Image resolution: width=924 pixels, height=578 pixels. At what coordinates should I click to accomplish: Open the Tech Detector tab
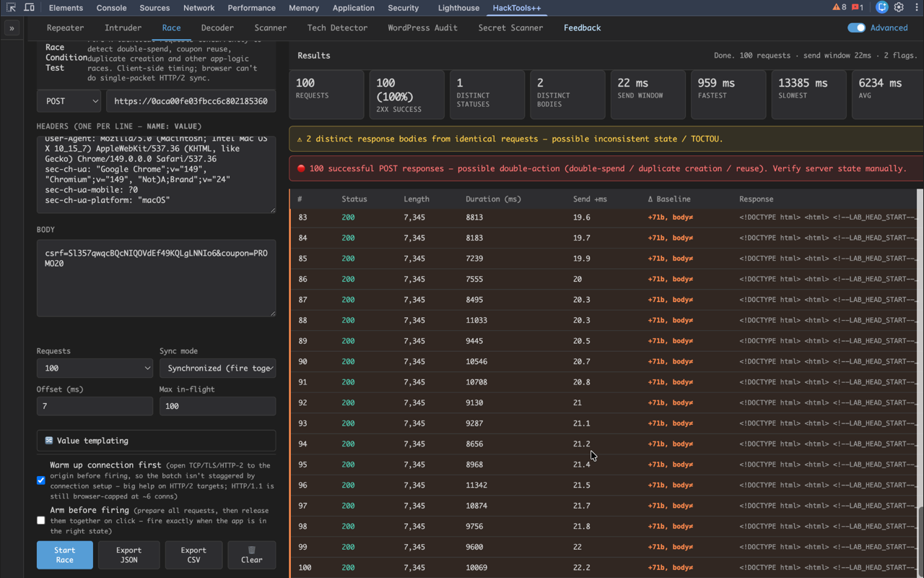pyautogui.click(x=337, y=28)
